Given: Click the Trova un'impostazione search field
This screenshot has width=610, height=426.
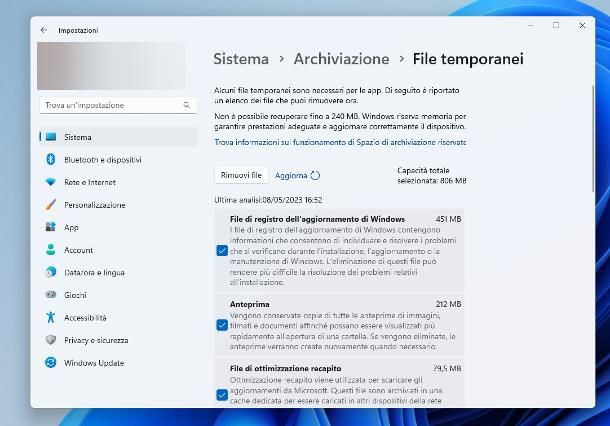Looking at the screenshot, I should point(118,105).
